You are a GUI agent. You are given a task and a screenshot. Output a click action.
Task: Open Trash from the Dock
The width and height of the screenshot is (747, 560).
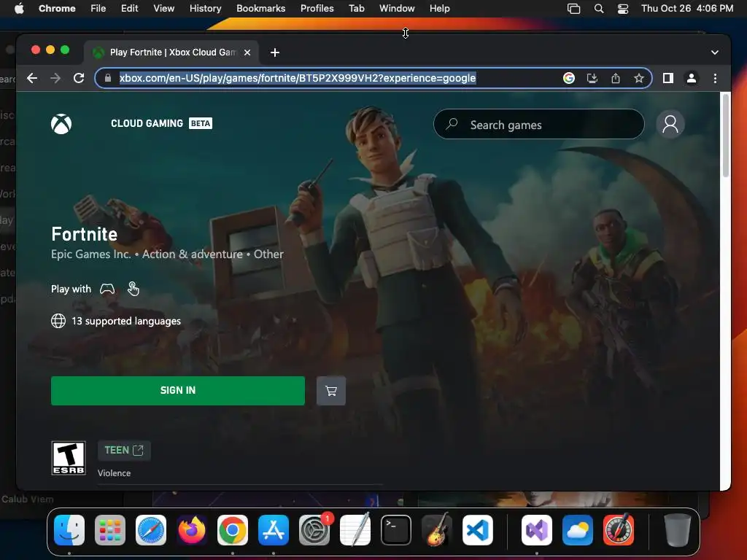pos(677,530)
